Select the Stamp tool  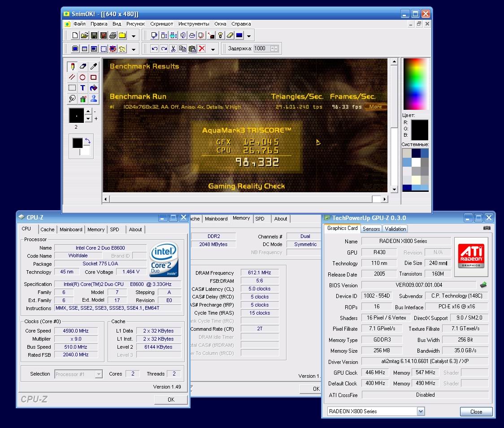click(94, 98)
